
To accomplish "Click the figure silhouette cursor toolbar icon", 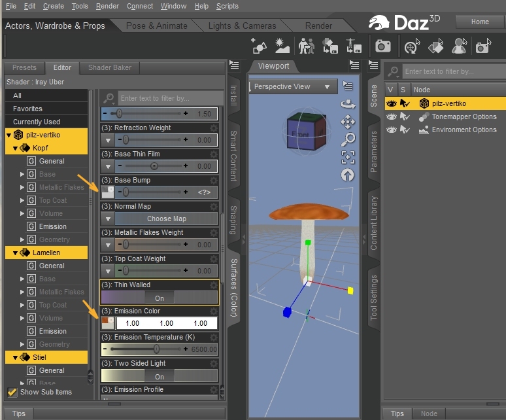I will pyautogui.click(x=459, y=46).
